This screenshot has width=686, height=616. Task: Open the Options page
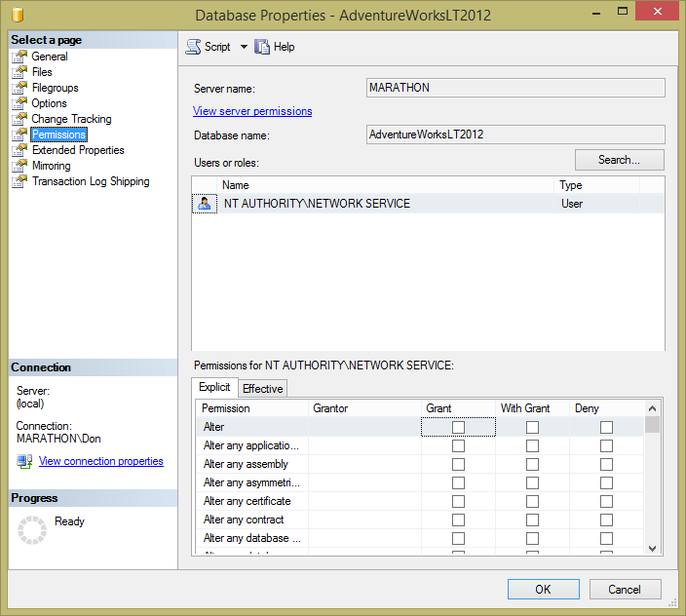pos(49,103)
